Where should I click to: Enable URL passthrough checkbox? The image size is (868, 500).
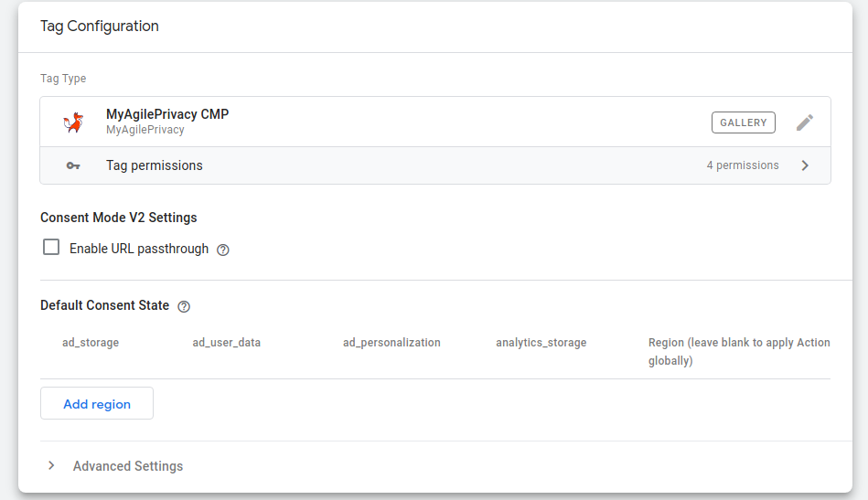[51, 247]
